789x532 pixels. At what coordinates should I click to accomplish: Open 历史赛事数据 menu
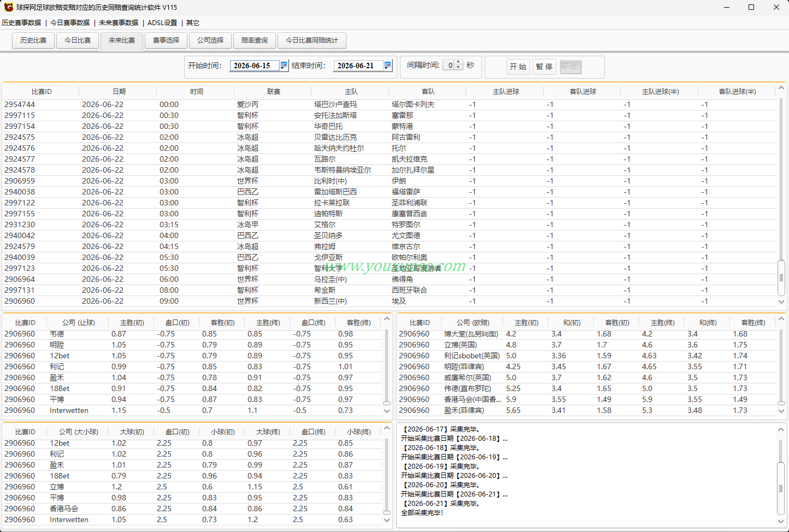click(x=21, y=23)
